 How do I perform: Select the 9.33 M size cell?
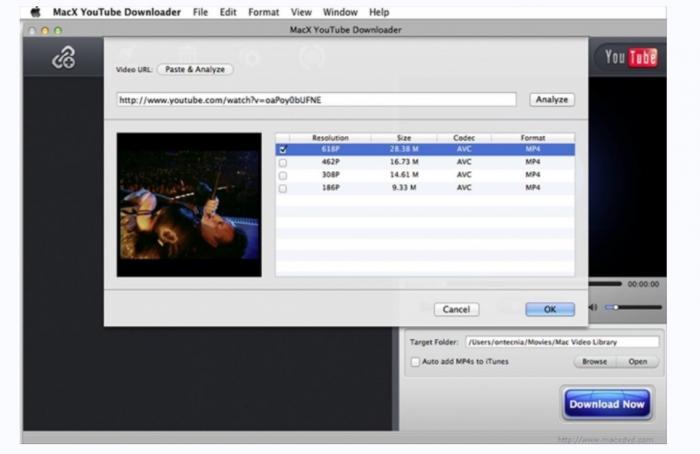404,187
